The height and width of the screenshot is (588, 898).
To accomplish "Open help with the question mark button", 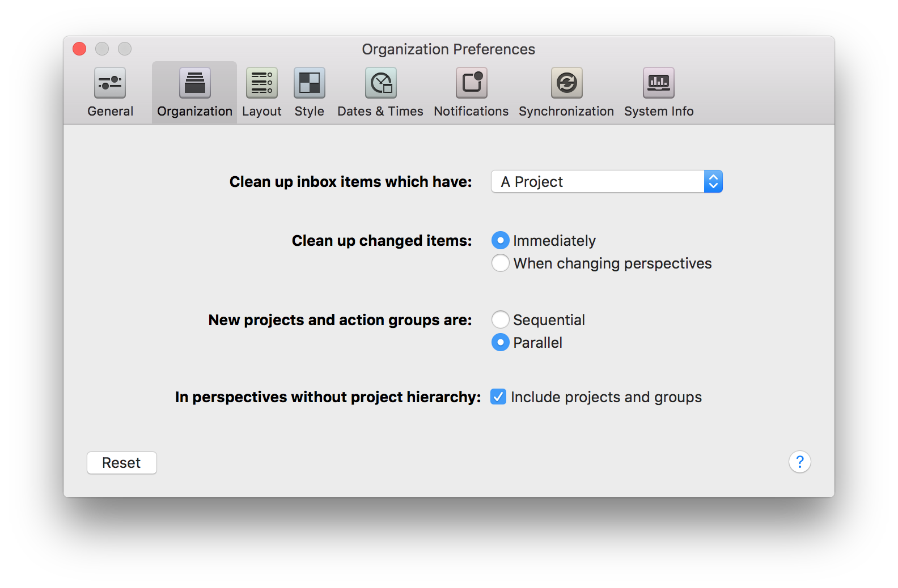I will 799,462.
